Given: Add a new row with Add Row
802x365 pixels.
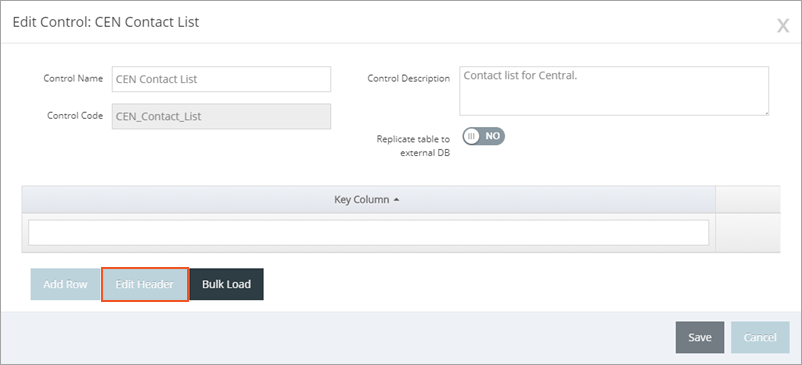Looking at the screenshot, I should [65, 284].
